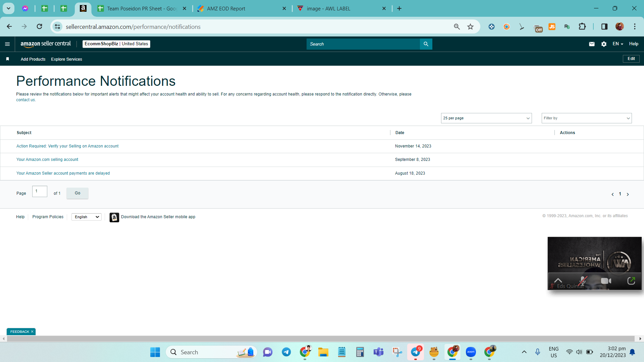644x362 pixels.
Task: Click the amazon seller central logo
Action: [46, 44]
